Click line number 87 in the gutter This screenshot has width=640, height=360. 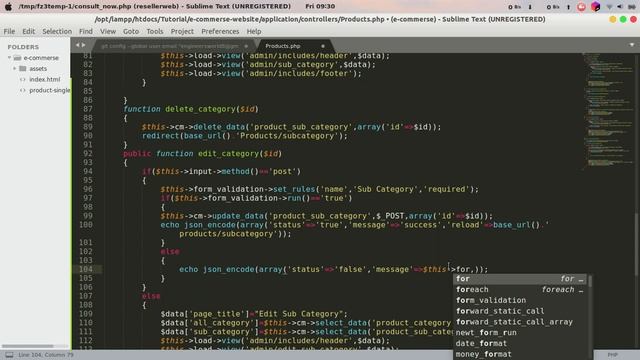(x=88, y=109)
